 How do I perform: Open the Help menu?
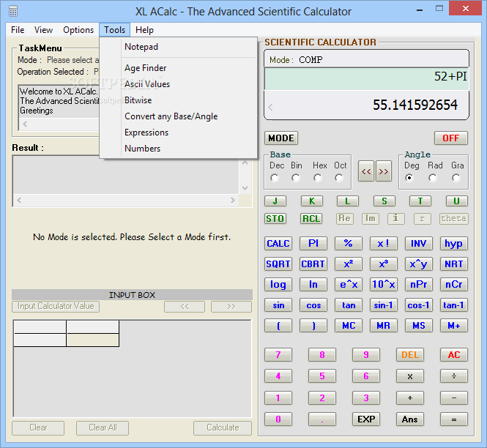click(144, 30)
